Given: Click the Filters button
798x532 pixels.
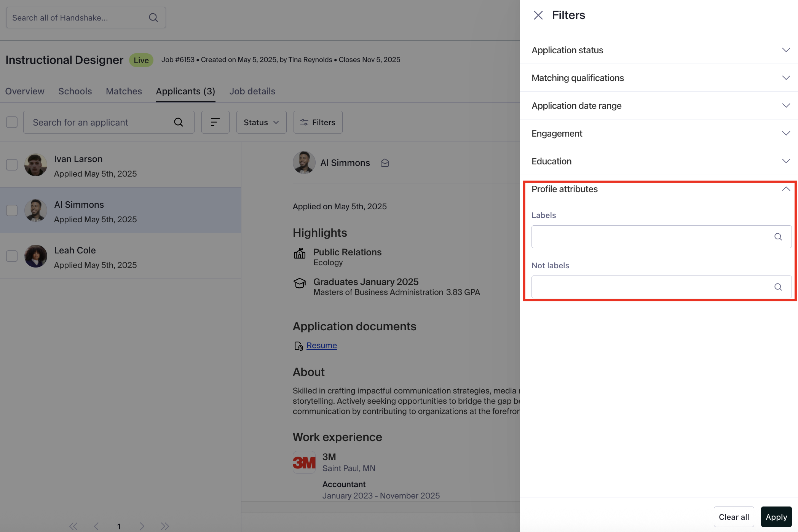Looking at the screenshot, I should tap(318, 122).
